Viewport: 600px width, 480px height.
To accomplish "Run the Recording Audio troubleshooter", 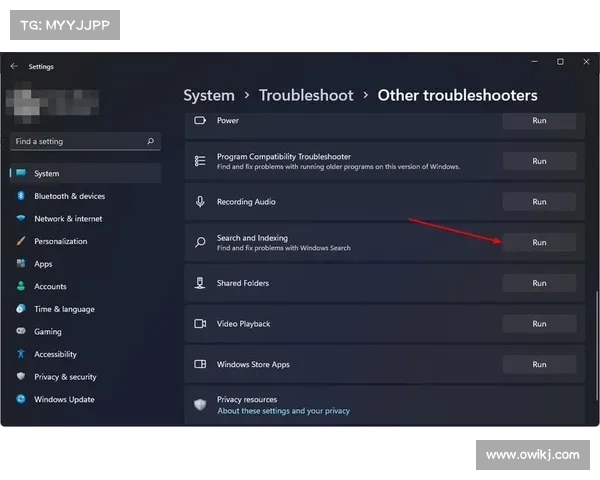I will pyautogui.click(x=539, y=202).
